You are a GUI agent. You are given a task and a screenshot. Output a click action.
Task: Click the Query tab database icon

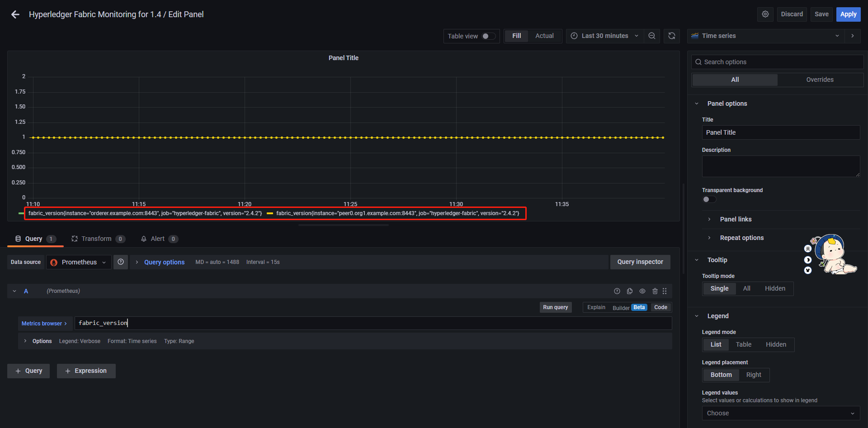(x=18, y=239)
